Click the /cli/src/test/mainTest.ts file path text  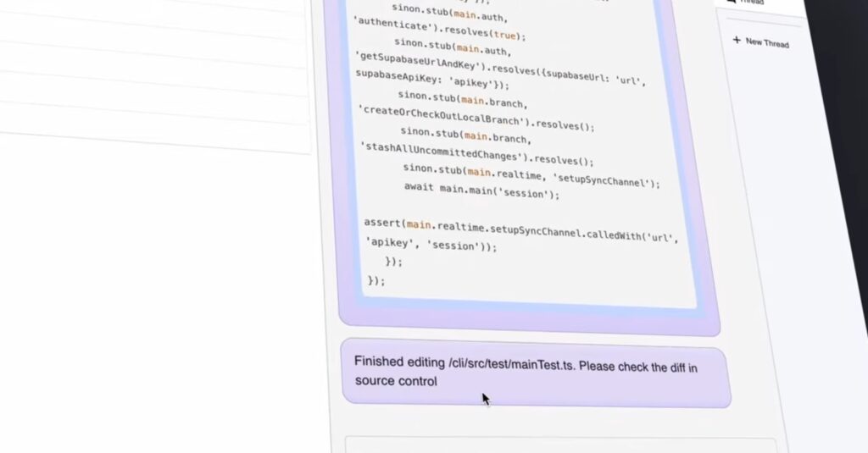511,364
